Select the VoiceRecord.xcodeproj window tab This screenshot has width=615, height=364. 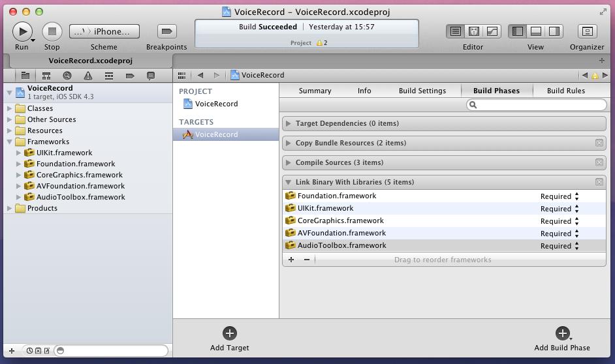(91, 61)
